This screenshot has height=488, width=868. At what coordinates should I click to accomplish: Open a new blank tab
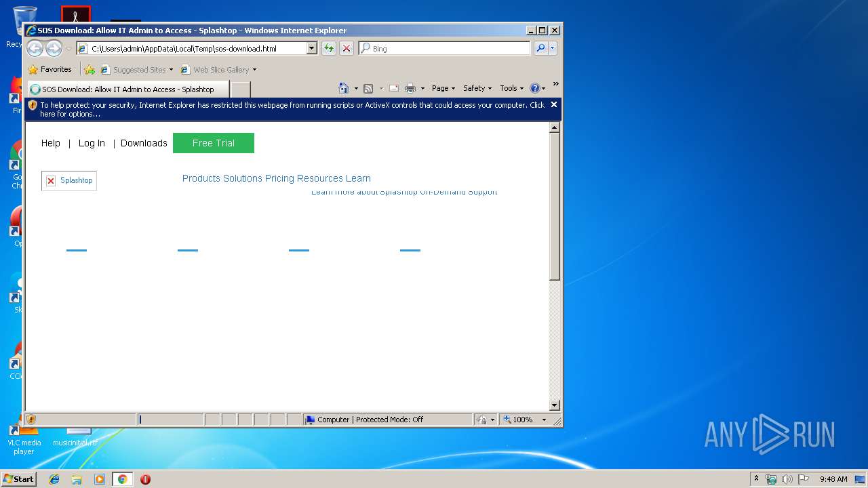pos(241,89)
